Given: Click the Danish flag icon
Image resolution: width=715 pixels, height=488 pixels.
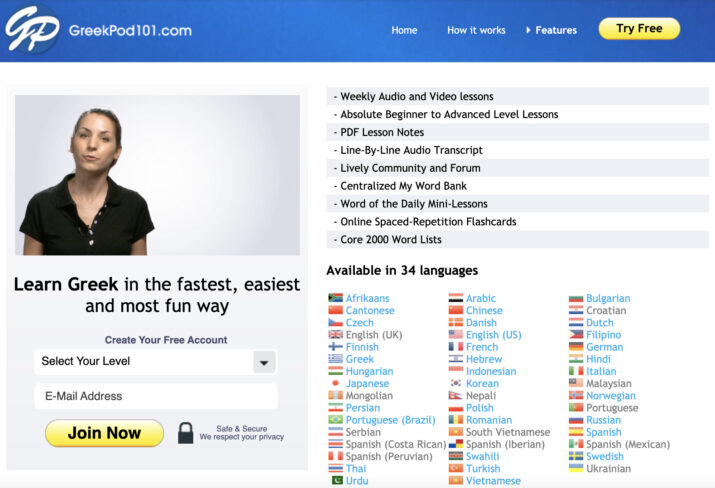Looking at the screenshot, I should (x=456, y=322).
